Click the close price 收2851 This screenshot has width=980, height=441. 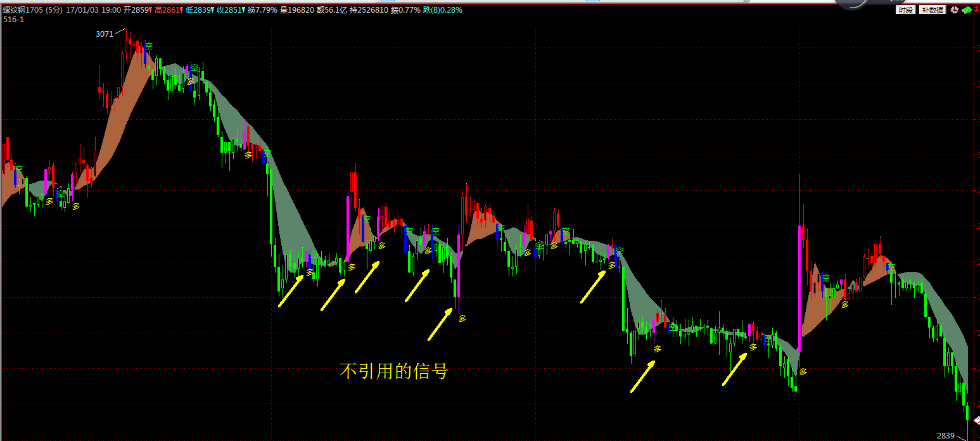231,10
